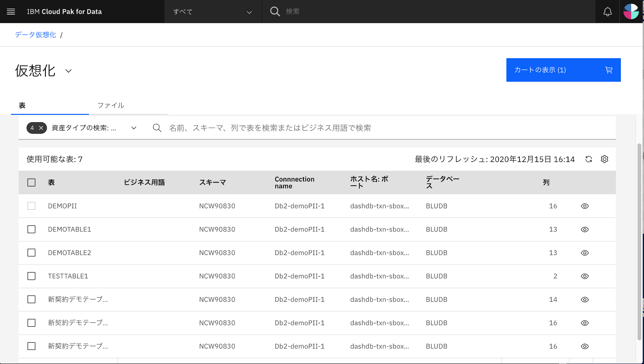Click the search magnifier in the top bar
Screen dimensions: 644x364
tap(275, 11)
